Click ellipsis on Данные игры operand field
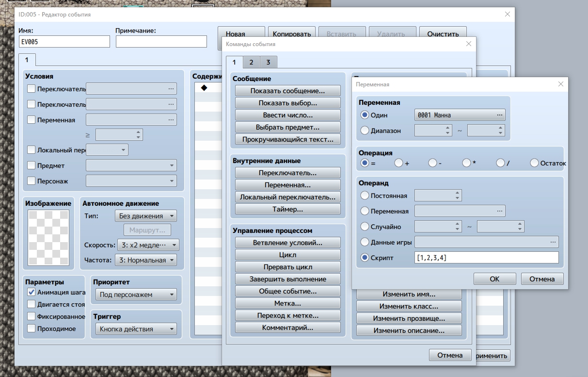Viewport: 588px width, 377px height. coord(553,242)
